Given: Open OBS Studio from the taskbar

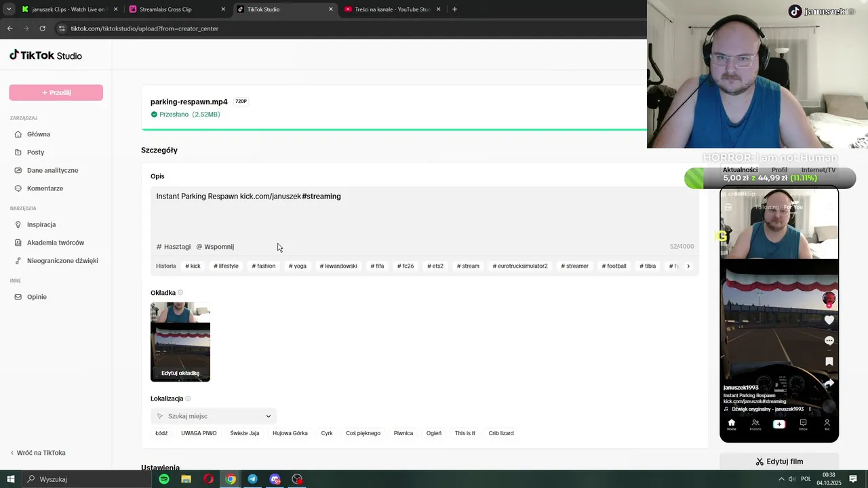Looking at the screenshot, I should 297,479.
